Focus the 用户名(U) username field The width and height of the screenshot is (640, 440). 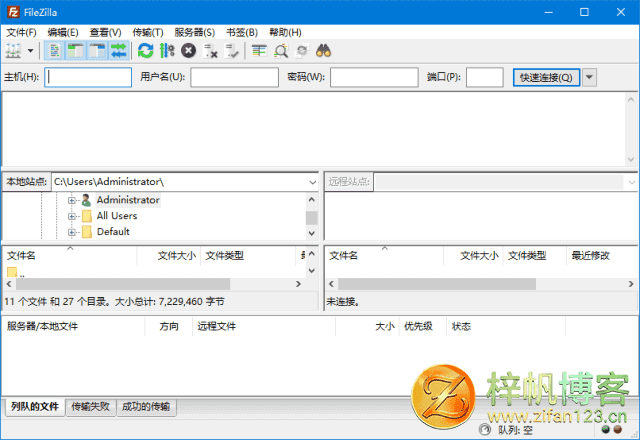(x=234, y=77)
